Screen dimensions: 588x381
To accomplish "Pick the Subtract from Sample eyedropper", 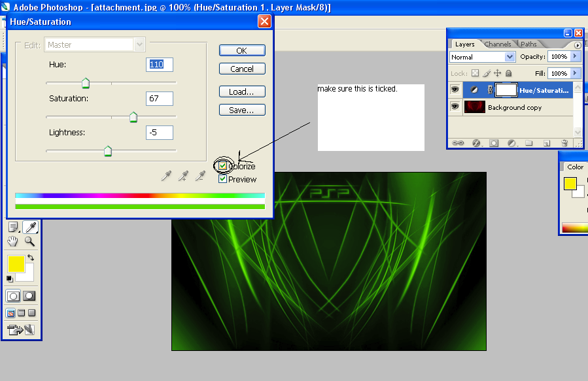I will tap(201, 176).
